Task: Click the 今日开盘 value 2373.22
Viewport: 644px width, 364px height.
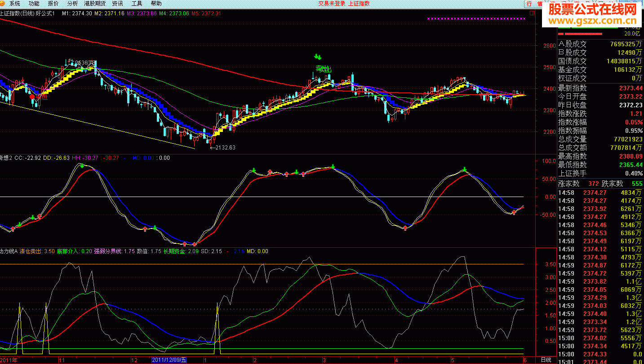Action: point(631,96)
